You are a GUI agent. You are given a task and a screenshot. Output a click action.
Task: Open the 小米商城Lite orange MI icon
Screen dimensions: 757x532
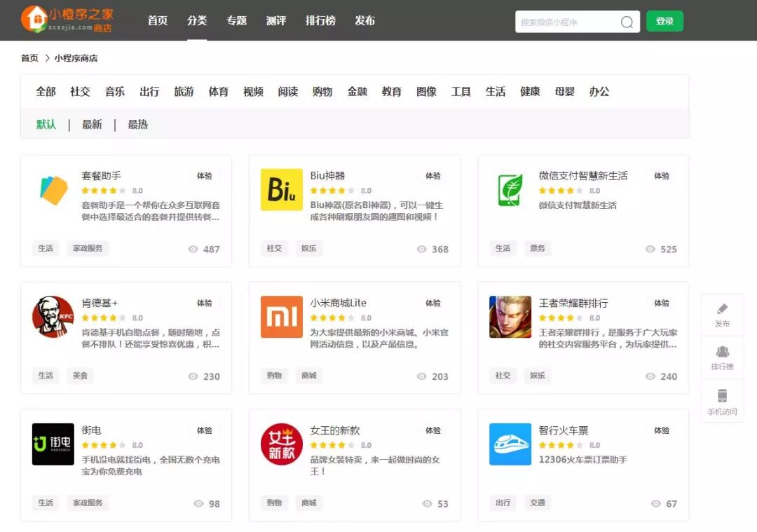pos(282,317)
